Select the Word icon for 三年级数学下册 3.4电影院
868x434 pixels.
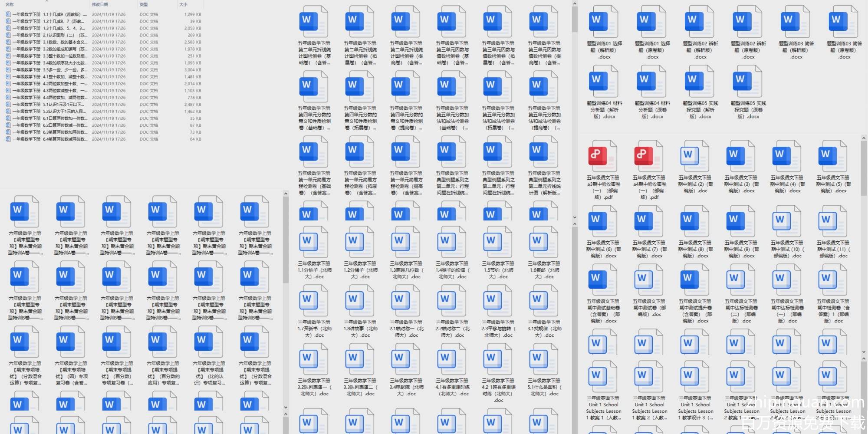(406, 359)
